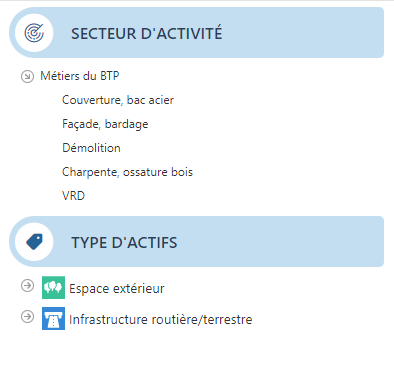394x368 pixels.
Task: Click the green trees icon for Espace extérieur
Action: tap(53, 287)
